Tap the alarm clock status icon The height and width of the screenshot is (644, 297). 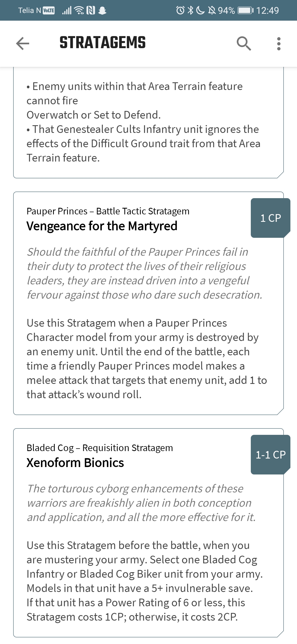click(x=180, y=10)
